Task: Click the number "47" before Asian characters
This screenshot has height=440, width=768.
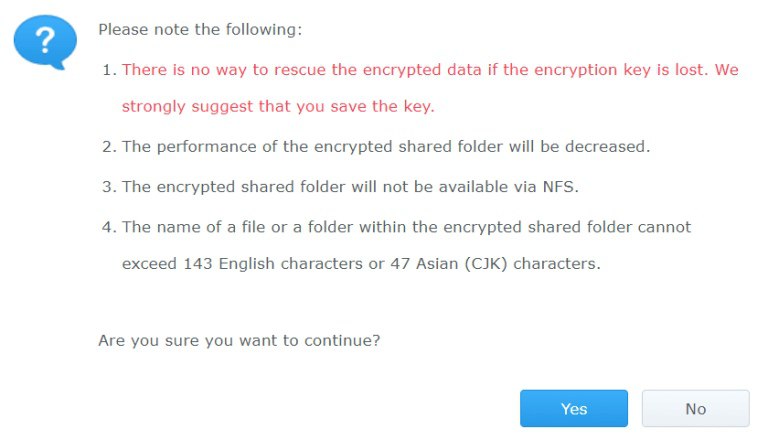Action: pyautogui.click(x=406, y=265)
